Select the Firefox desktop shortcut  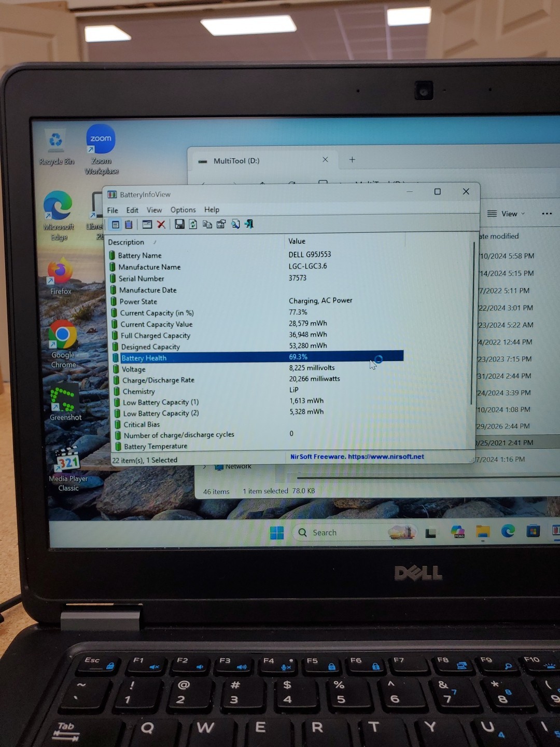pyautogui.click(x=60, y=276)
